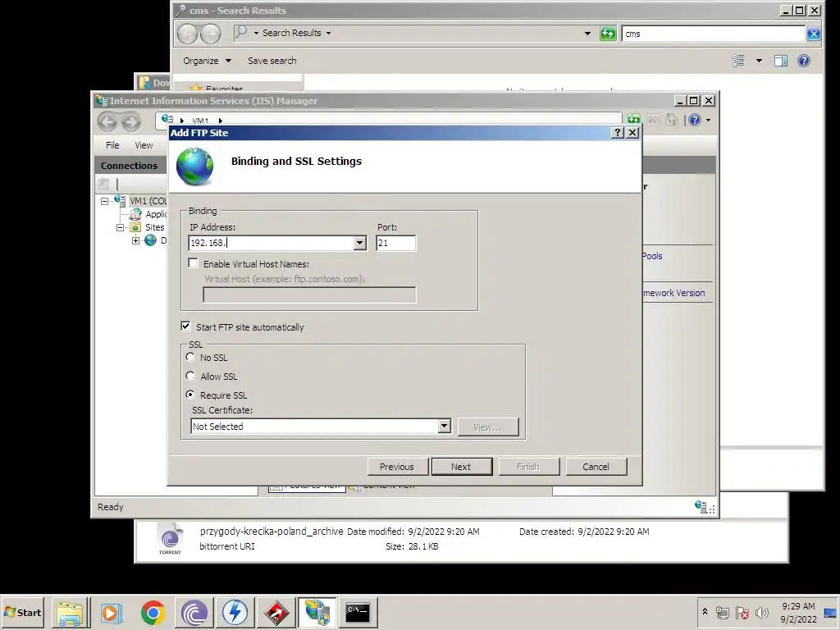Click the IIS Manager forward arrow
This screenshot has width=840, height=630.
(x=131, y=121)
